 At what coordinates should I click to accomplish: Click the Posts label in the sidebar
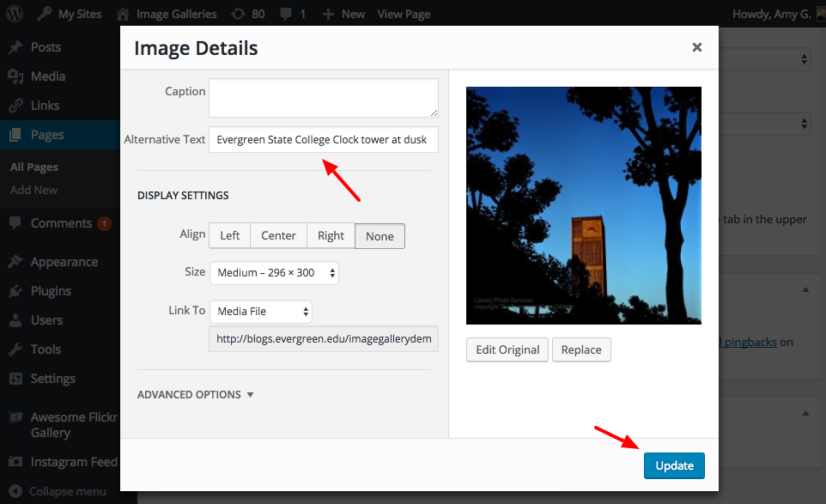point(46,47)
